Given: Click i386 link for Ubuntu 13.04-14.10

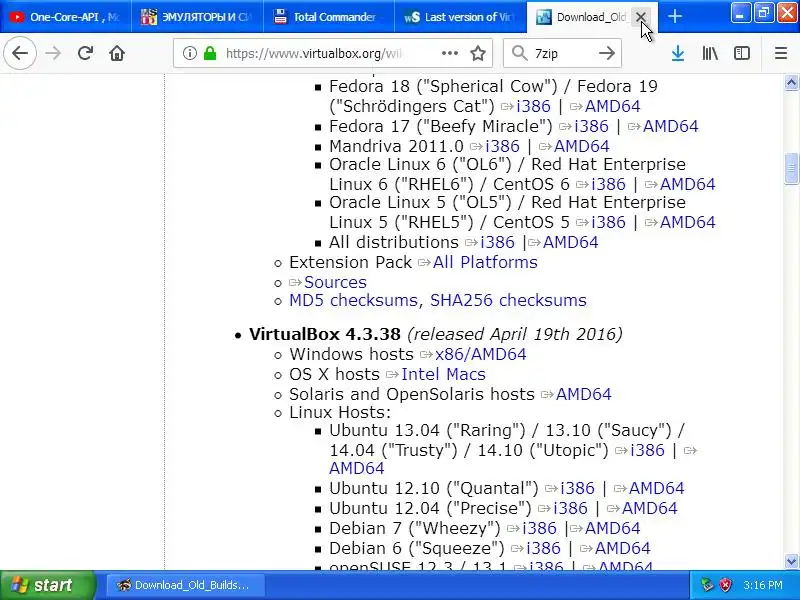Looking at the screenshot, I should pyautogui.click(x=647, y=451).
